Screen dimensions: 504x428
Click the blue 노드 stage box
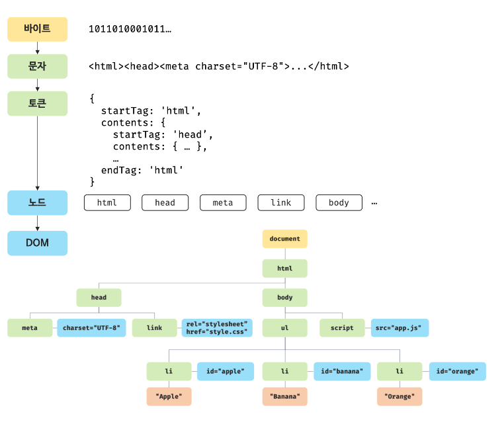click(37, 202)
